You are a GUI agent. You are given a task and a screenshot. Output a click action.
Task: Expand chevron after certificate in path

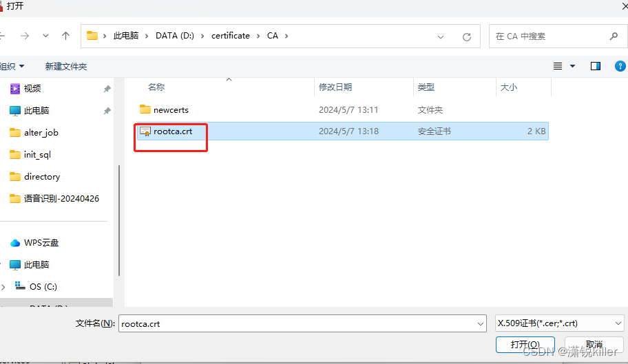(258, 36)
